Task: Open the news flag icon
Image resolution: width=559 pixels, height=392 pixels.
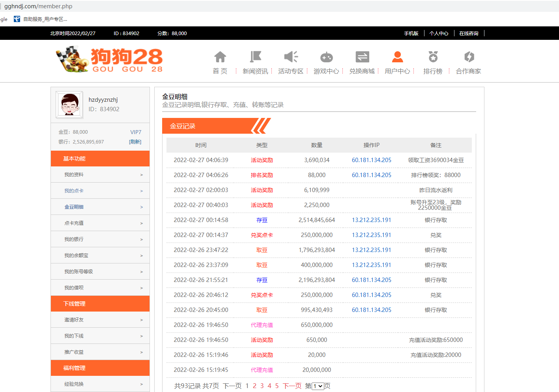Action: pos(255,57)
